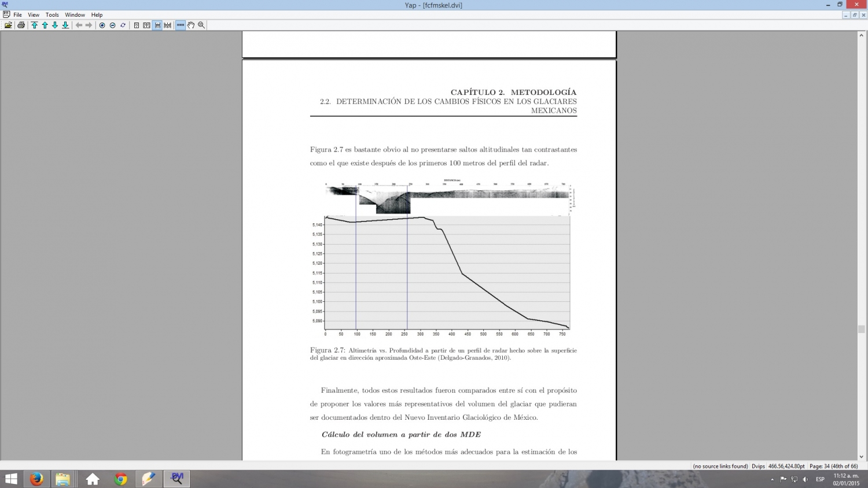The height and width of the screenshot is (488, 868).
Task: Toggle continuous double page view
Action: pyautogui.click(x=168, y=25)
